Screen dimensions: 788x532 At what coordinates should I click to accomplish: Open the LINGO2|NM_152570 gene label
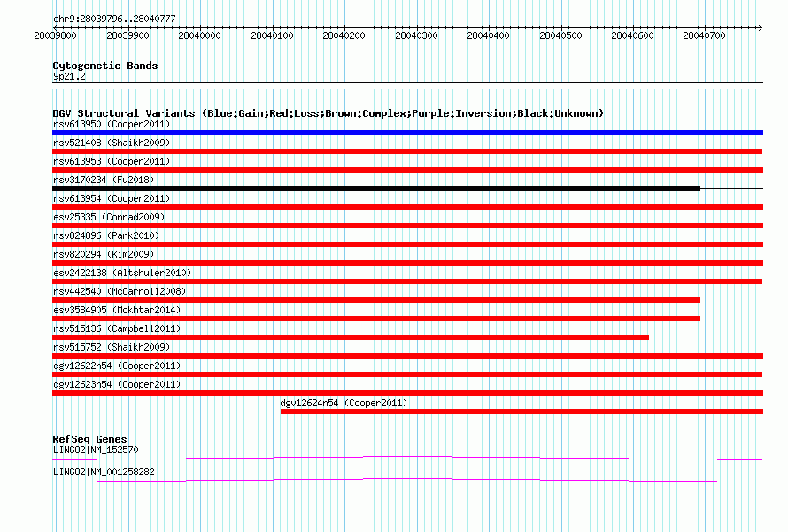(x=96, y=450)
